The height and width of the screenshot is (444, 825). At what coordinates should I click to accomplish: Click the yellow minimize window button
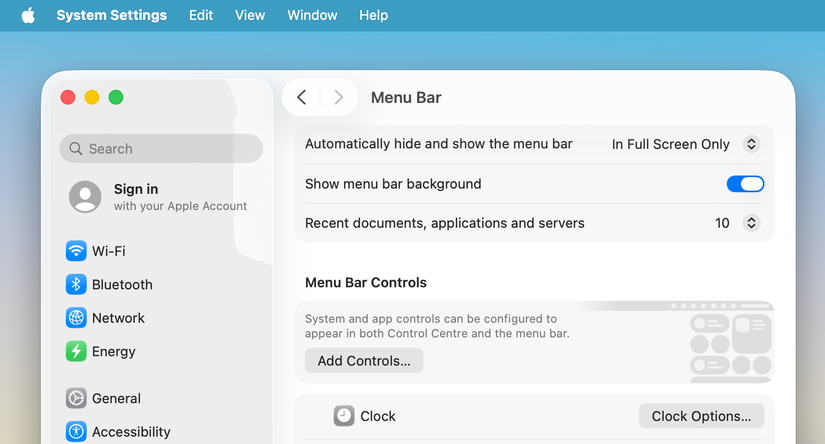[92, 97]
